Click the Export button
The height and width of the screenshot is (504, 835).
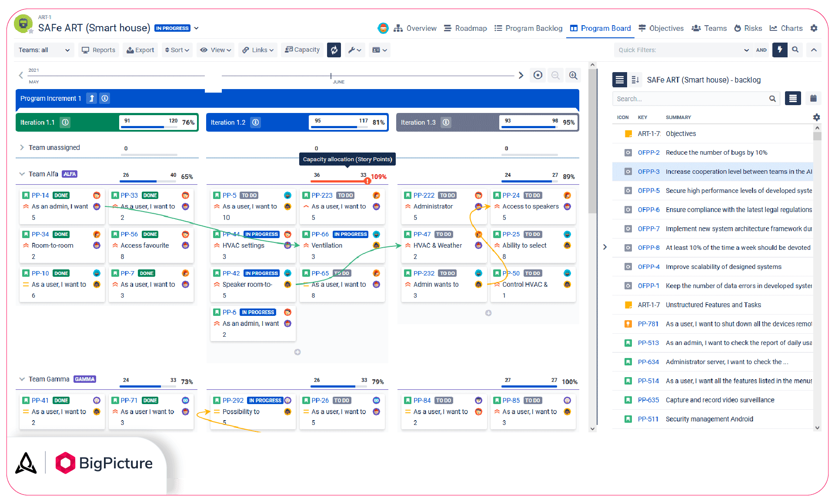click(140, 50)
